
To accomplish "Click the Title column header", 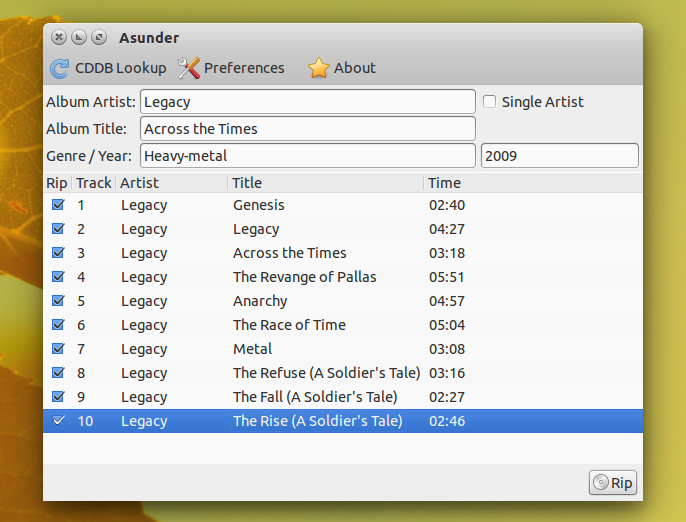I will tap(326, 183).
